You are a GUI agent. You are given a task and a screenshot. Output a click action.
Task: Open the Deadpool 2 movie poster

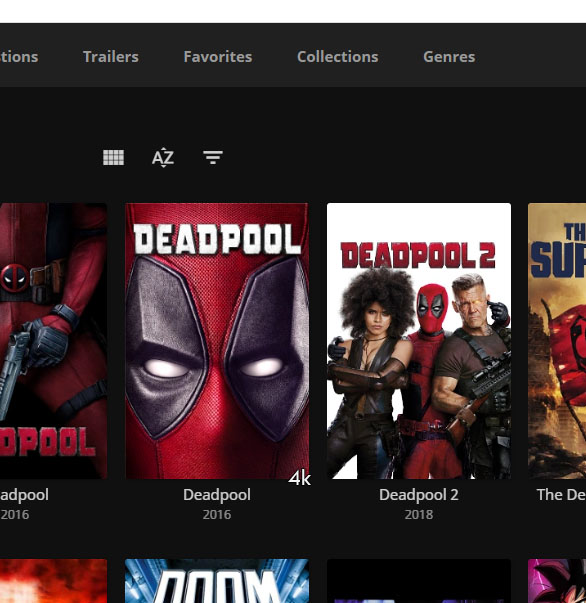pyautogui.click(x=419, y=341)
